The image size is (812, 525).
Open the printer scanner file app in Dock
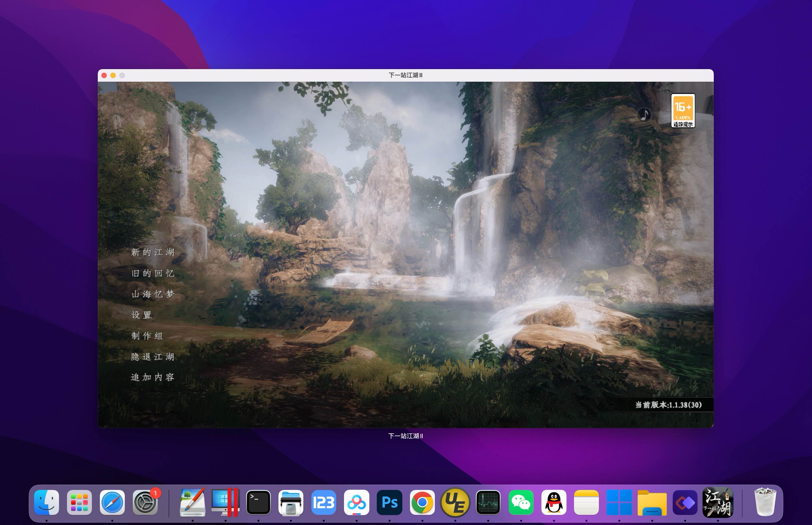pos(291,502)
